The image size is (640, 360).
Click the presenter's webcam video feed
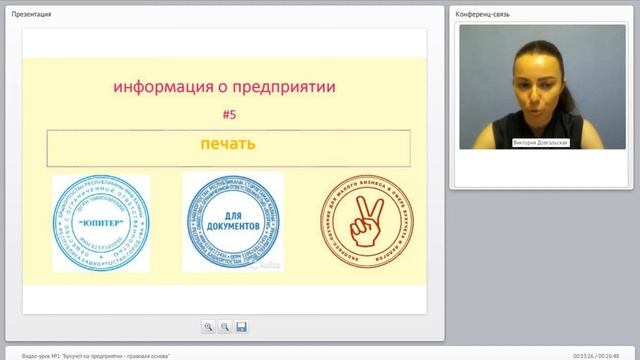tap(542, 87)
